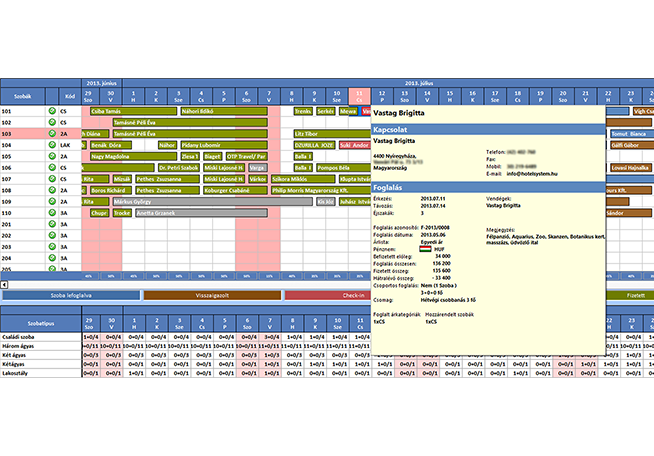The height and width of the screenshot is (456, 654).
Task: Click the green status icon for room 110
Action: click(51, 212)
